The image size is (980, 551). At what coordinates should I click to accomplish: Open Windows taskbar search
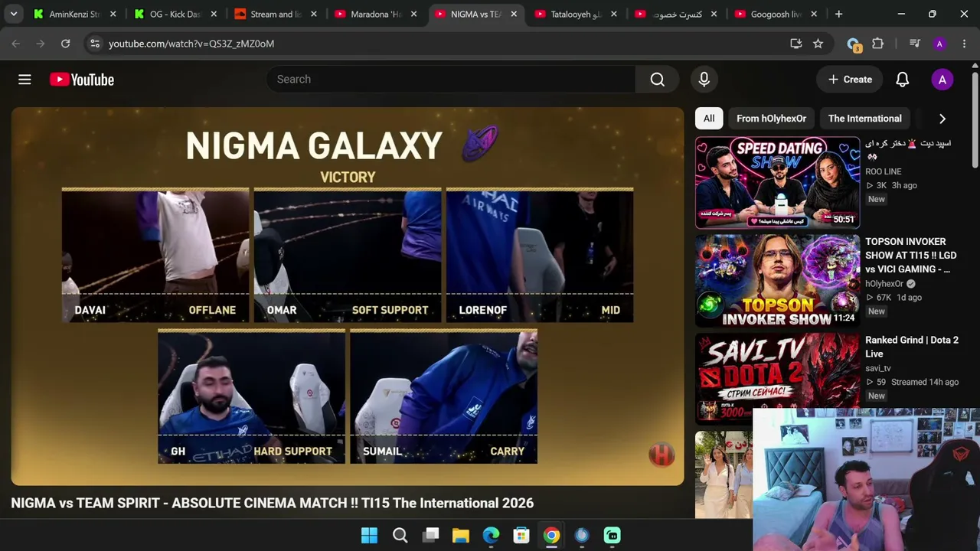pos(400,536)
